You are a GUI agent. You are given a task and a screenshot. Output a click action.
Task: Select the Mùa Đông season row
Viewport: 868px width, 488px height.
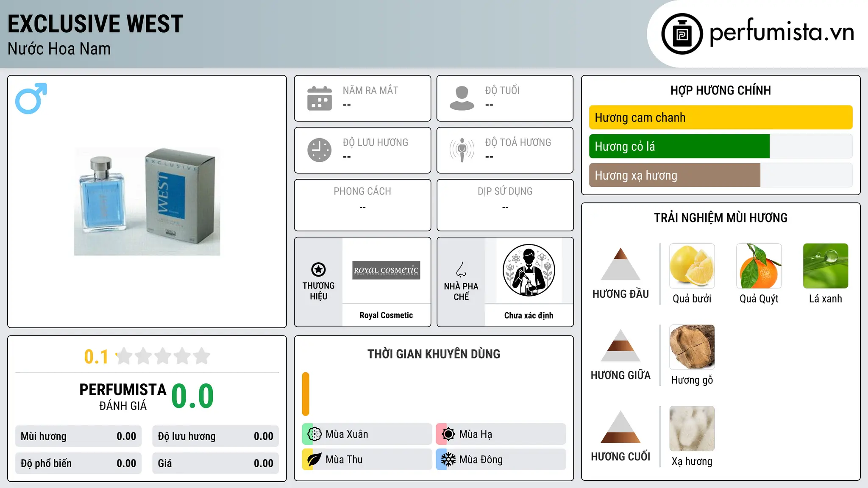(x=501, y=460)
